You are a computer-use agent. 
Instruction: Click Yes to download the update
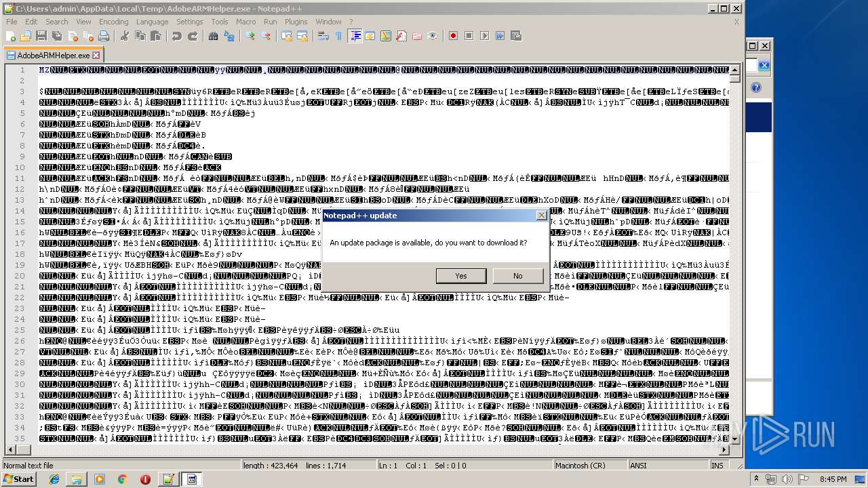coord(461,276)
